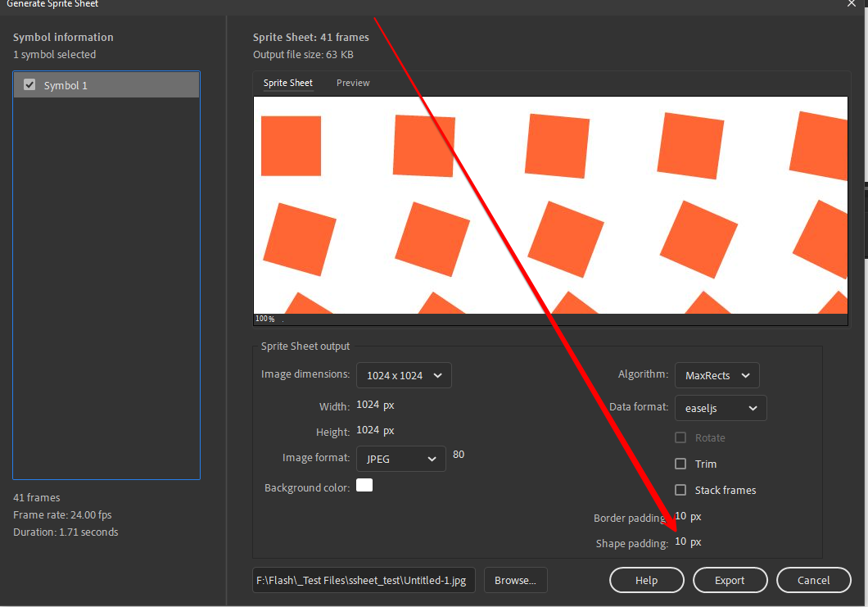Open the Algorithm dropdown set to MaxRects
The height and width of the screenshot is (607, 868).
click(x=717, y=375)
